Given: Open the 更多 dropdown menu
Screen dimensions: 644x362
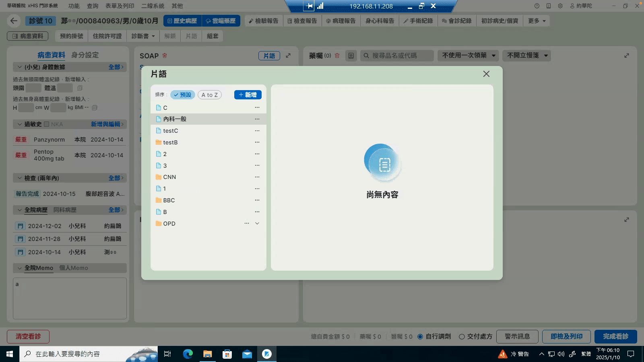Looking at the screenshot, I should (537, 21).
